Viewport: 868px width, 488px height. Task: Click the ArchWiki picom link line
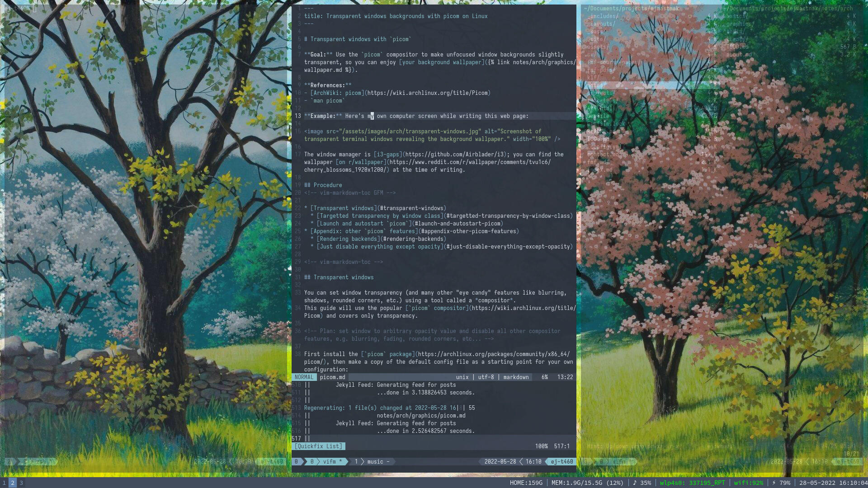[x=397, y=93]
